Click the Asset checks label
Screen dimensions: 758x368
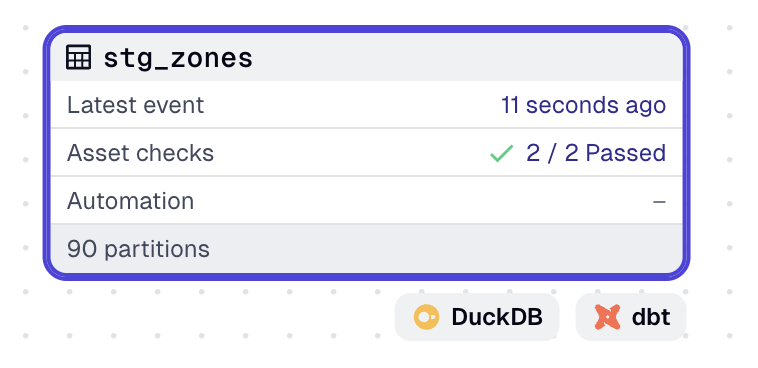tap(140, 153)
